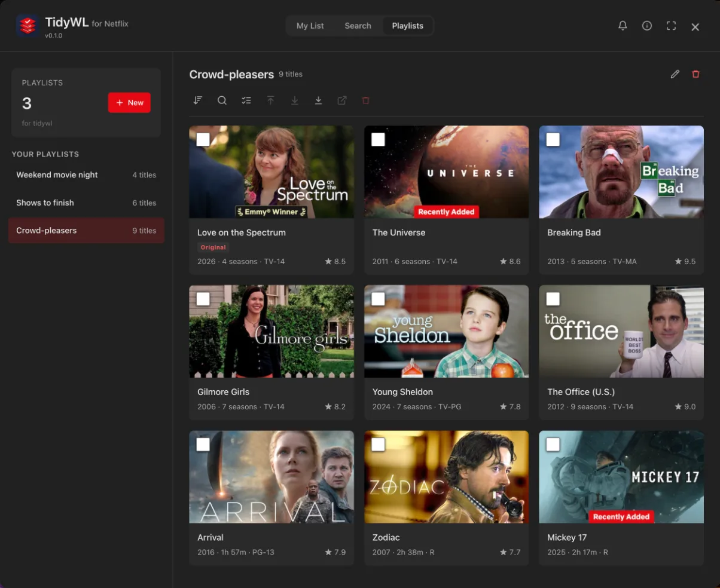Click the Gilmore Girls title text
Screen dimensions: 720x588
point(223,392)
